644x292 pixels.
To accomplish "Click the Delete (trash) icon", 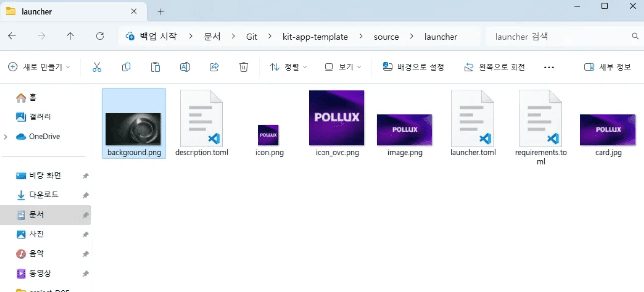I will point(243,67).
